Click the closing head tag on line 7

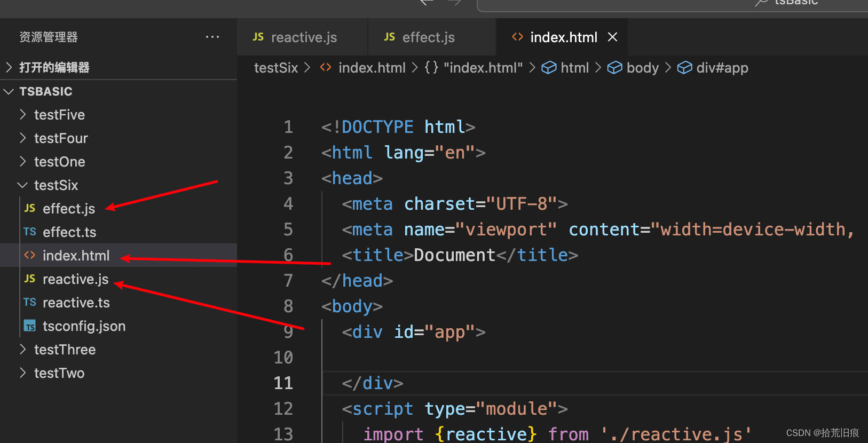[357, 281]
